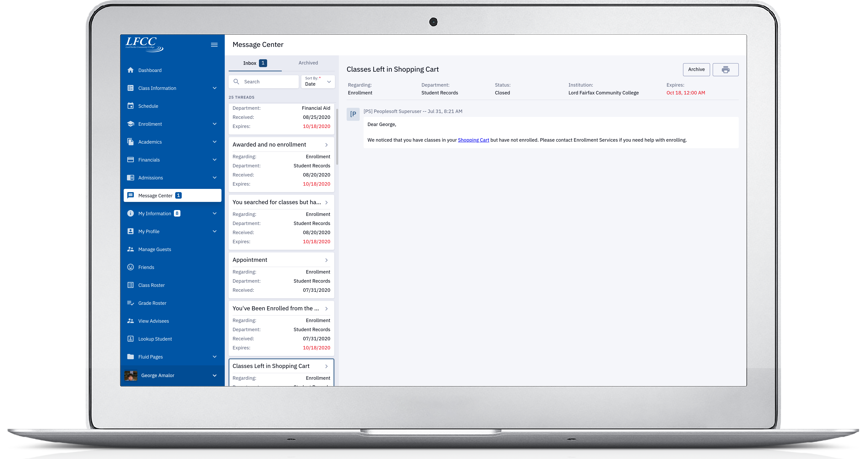Viewport: 868px width, 459px height.
Task: Click the Class Information sidebar icon
Action: 130,88
